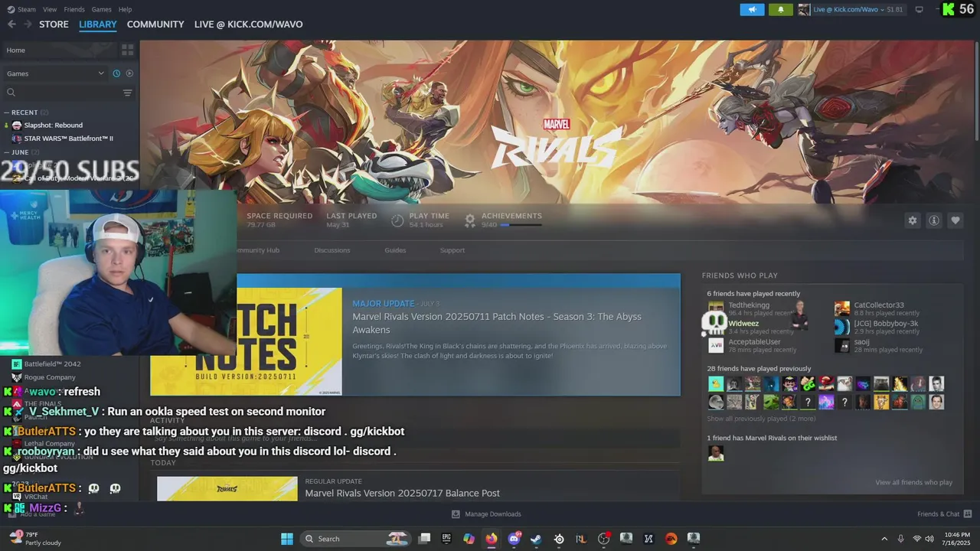The width and height of the screenshot is (980, 551).
Task: Open the Help menu
Action: 125,9
